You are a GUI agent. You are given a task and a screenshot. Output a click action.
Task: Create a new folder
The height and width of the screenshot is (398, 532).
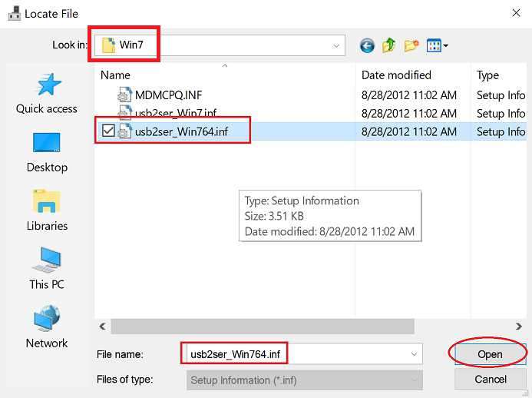tap(411, 46)
